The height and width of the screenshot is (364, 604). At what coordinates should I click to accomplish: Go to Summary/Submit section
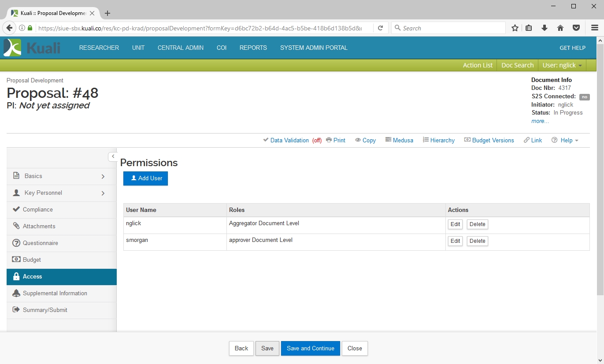point(45,310)
